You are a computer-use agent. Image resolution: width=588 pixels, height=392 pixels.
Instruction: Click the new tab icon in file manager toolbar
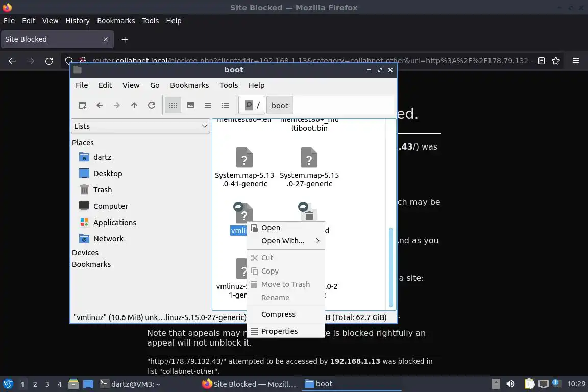pos(82,106)
